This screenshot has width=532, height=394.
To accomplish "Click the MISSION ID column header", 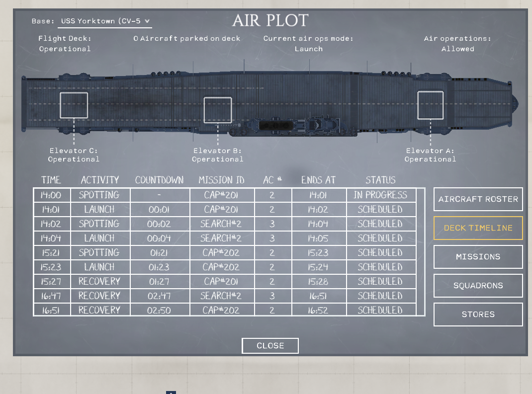I will pyautogui.click(x=221, y=180).
